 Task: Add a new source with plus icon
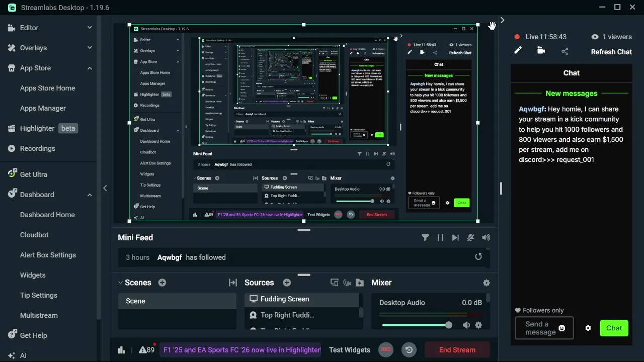[287, 283]
